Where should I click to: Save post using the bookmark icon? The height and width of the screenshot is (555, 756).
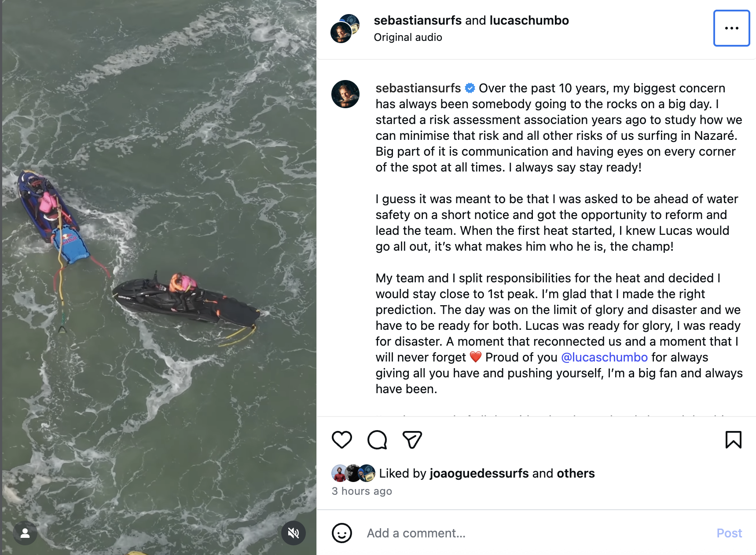tap(733, 440)
